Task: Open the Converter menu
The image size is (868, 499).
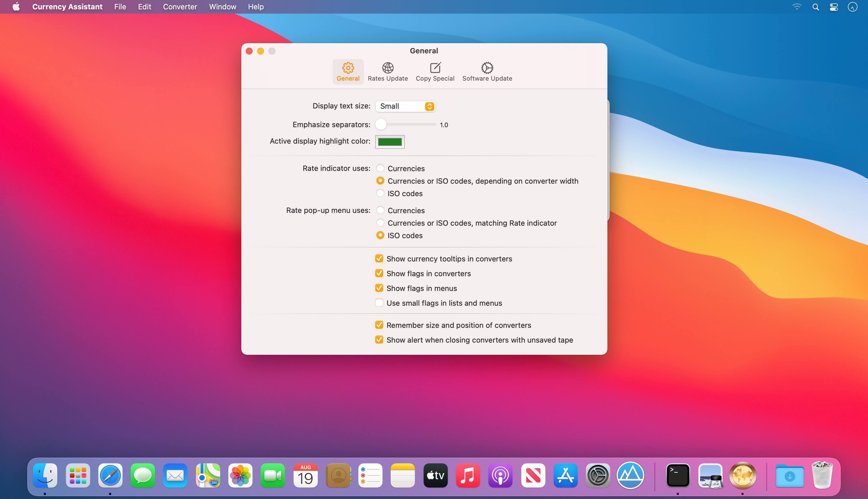Action: coord(180,7)
